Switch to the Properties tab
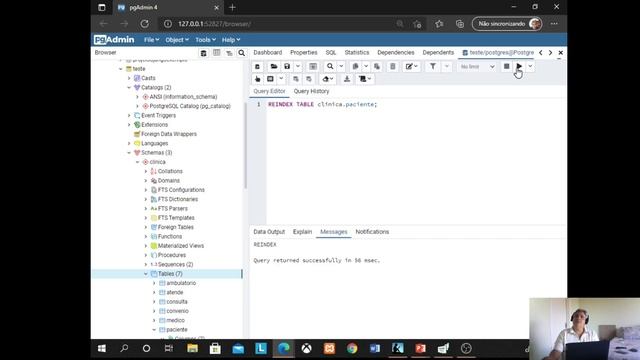640x360 pixels. point(303,53)
